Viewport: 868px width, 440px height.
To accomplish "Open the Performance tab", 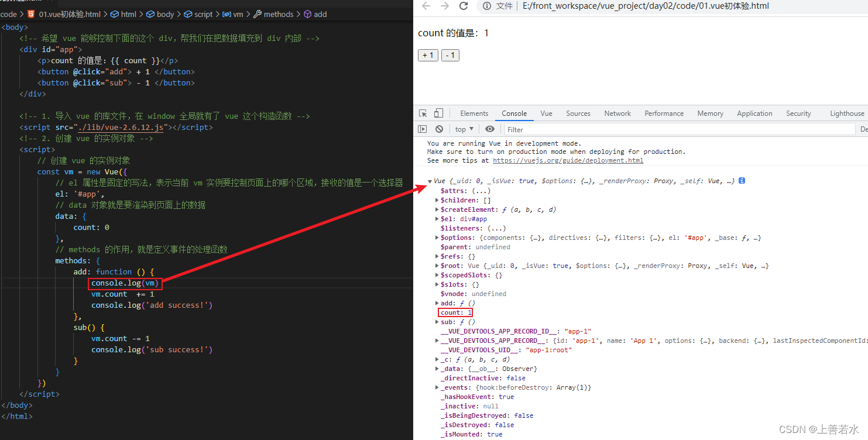I will click(x=664, y=114).
